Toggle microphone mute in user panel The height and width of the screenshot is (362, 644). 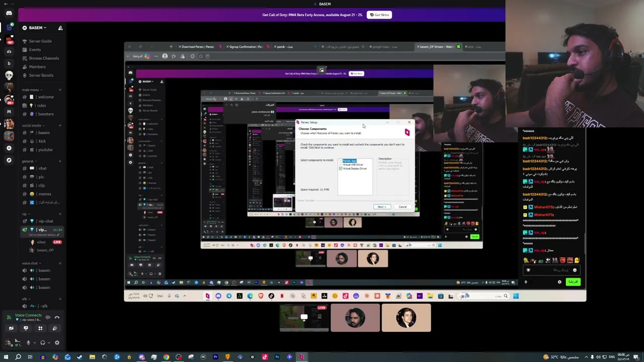coord(28,343)
